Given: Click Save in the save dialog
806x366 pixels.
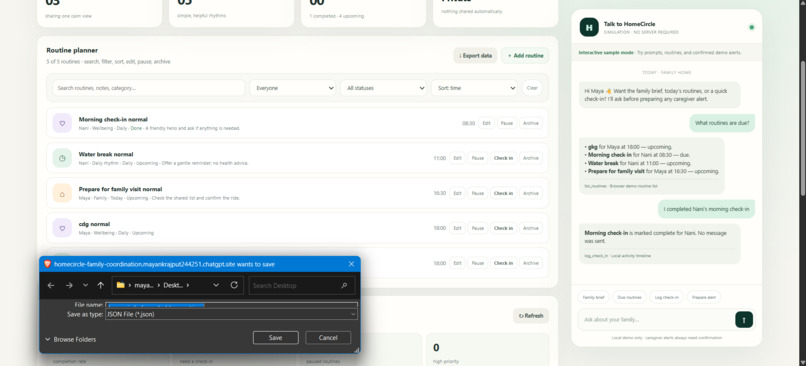Looking at the screenshot, I should pos(276,338).
